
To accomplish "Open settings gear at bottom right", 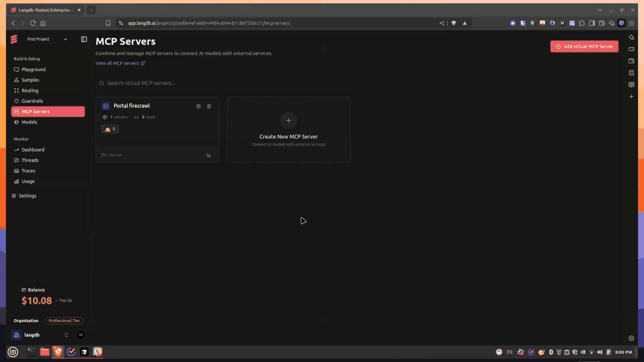I will pyautogui.click(x=631, y=338).
